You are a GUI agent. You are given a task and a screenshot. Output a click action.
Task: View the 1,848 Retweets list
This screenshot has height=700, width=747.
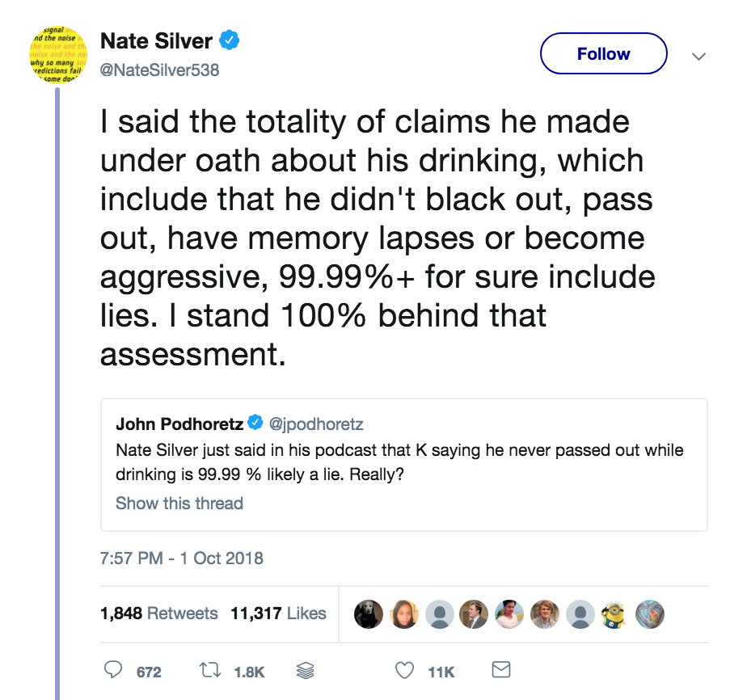tap(159, 614)
